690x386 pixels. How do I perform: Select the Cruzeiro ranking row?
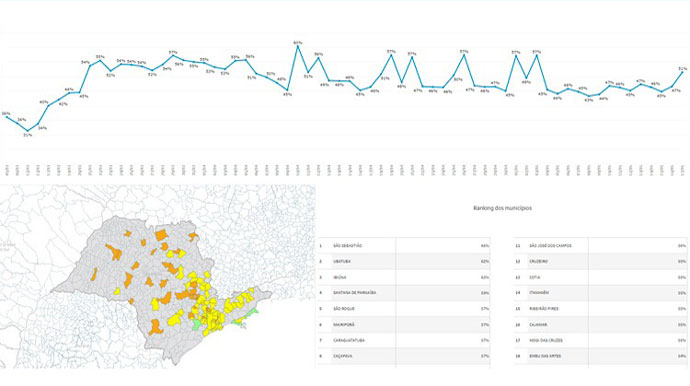click(600, 261)
